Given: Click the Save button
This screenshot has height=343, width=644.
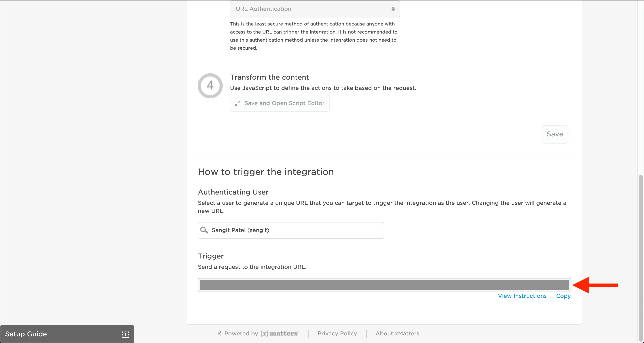Looking at the screenshot, I should (555, 134).
